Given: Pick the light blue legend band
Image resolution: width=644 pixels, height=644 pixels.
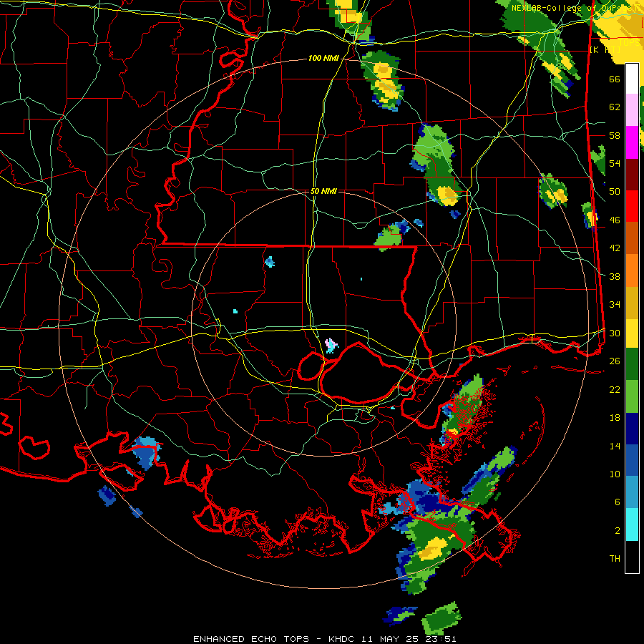Looking at the screenshot, I should tap(632, 492).
